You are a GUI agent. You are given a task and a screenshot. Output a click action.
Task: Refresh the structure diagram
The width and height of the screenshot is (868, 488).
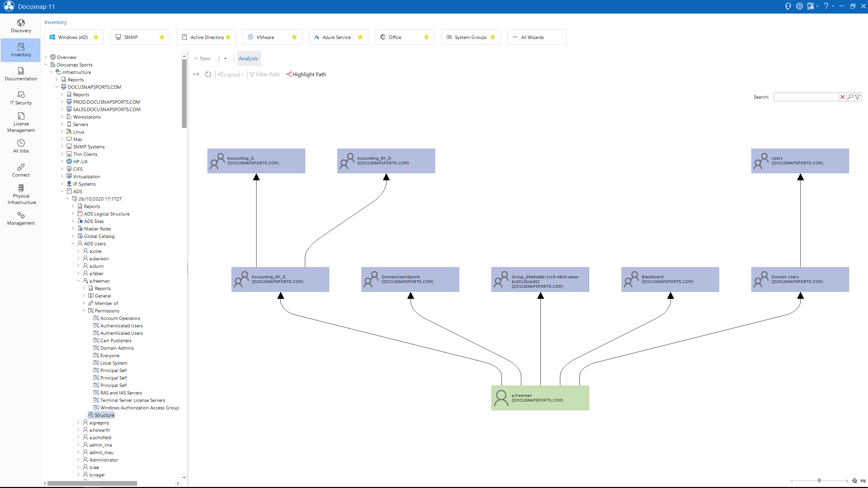click(208, 74)
